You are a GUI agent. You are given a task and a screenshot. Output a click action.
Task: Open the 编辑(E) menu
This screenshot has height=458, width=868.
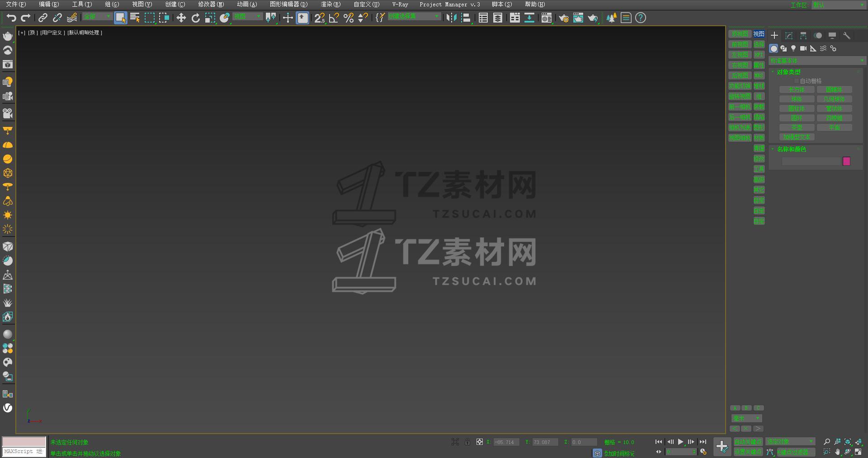[x=49, y=5]
